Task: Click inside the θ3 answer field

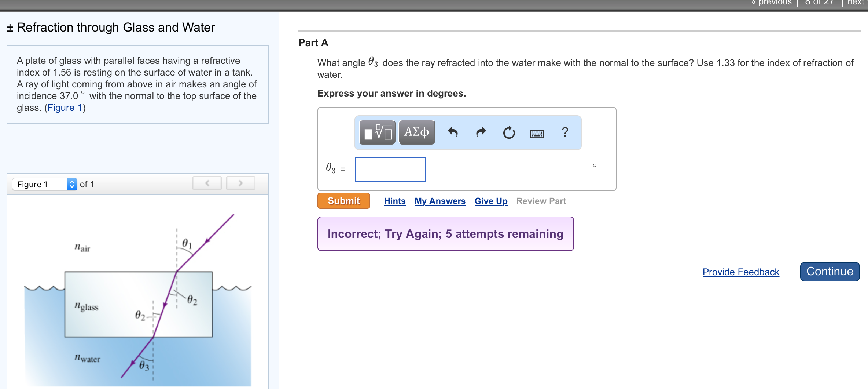Action: [x=390, y=170]
